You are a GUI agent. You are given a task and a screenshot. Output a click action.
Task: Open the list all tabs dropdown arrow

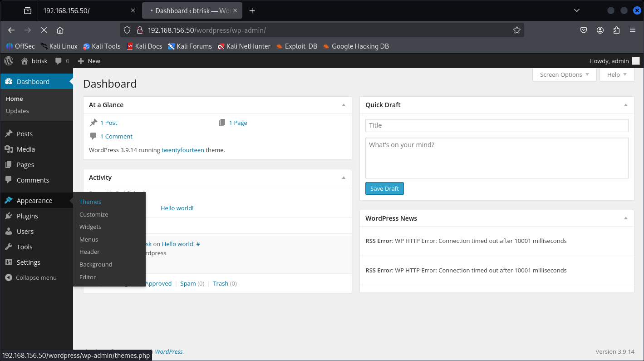pyautogui.click(x=577, y=10)
